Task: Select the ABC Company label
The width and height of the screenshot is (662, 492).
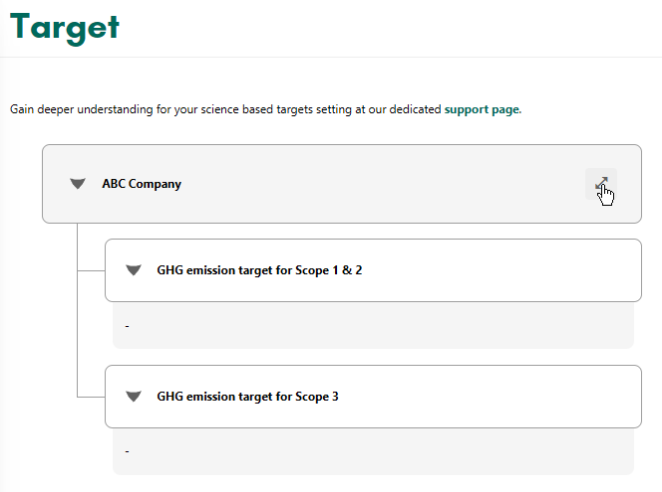Action: point(141,184)
